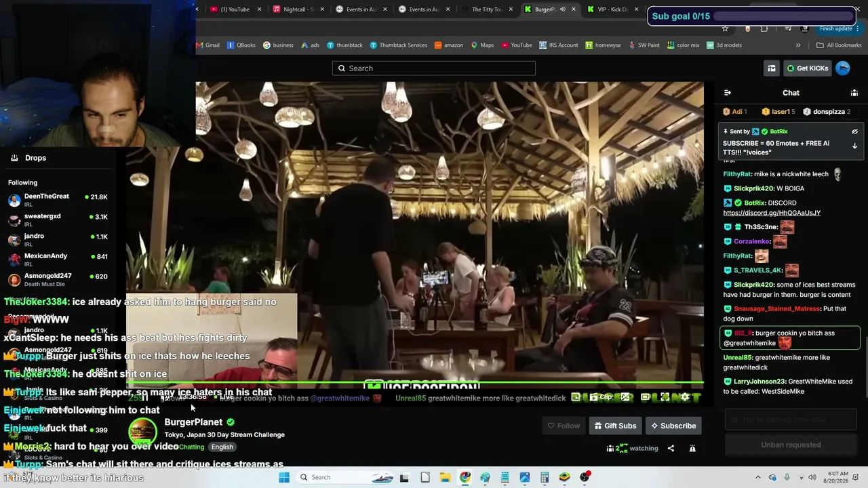The width and height of the screenshot is (868, 488).
Task: Report the stream using the siren icon
Action: [x=692, y=448]
